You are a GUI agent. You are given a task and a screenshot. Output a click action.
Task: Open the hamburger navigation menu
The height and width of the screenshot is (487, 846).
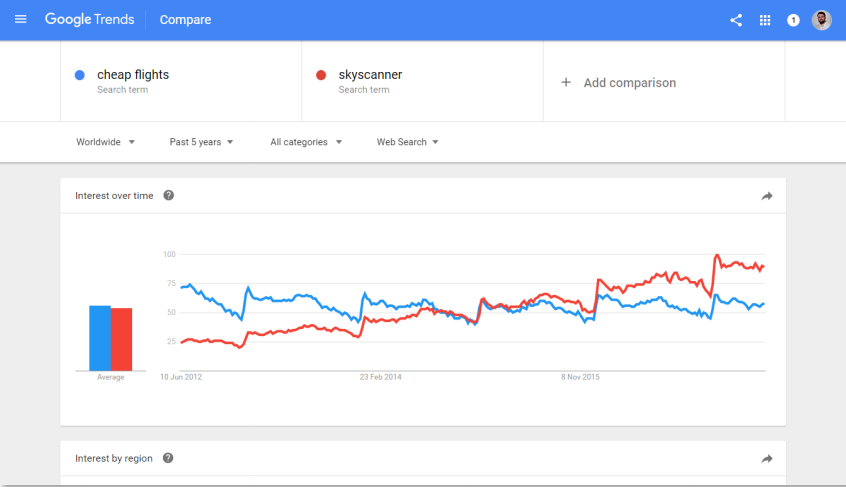[x=20, y=20]
